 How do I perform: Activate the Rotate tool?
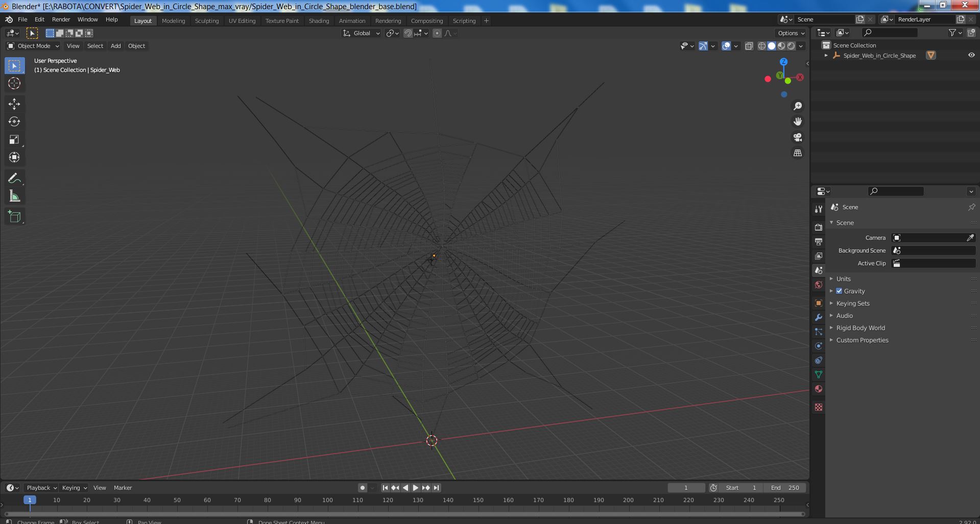(14, 121)
